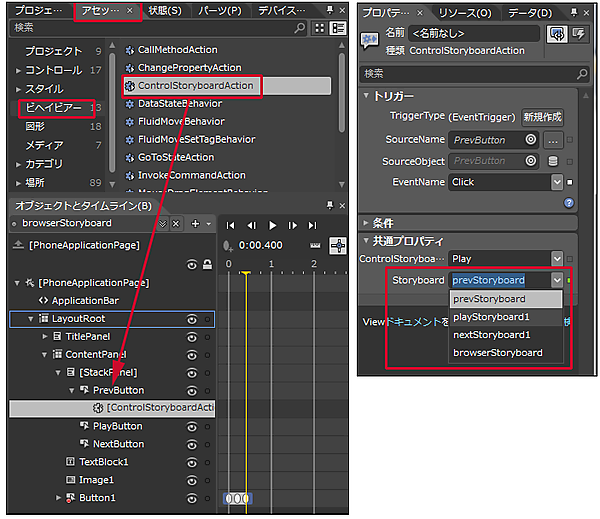The image size is (600, 519).
Task: Collapse the ContentPanel tree node
Action: click(45, 355)
